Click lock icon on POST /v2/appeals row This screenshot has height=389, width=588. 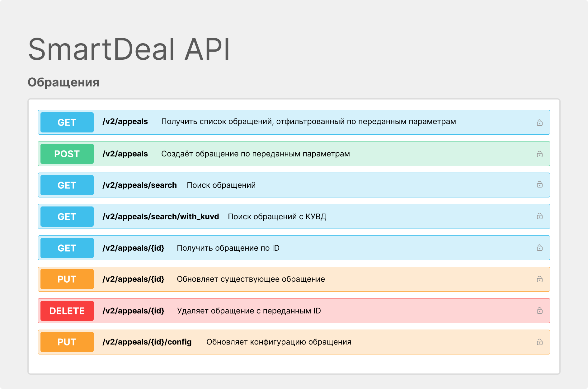(x=539, y=154)
